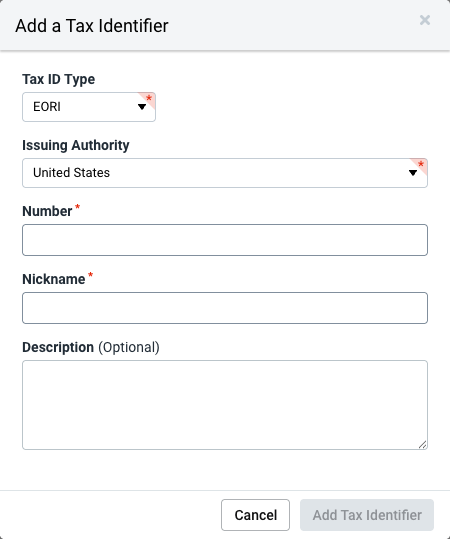Viewport: 450px width, 539px height.
Task: Click the Description (Optional) label
Action: point(91,348)
